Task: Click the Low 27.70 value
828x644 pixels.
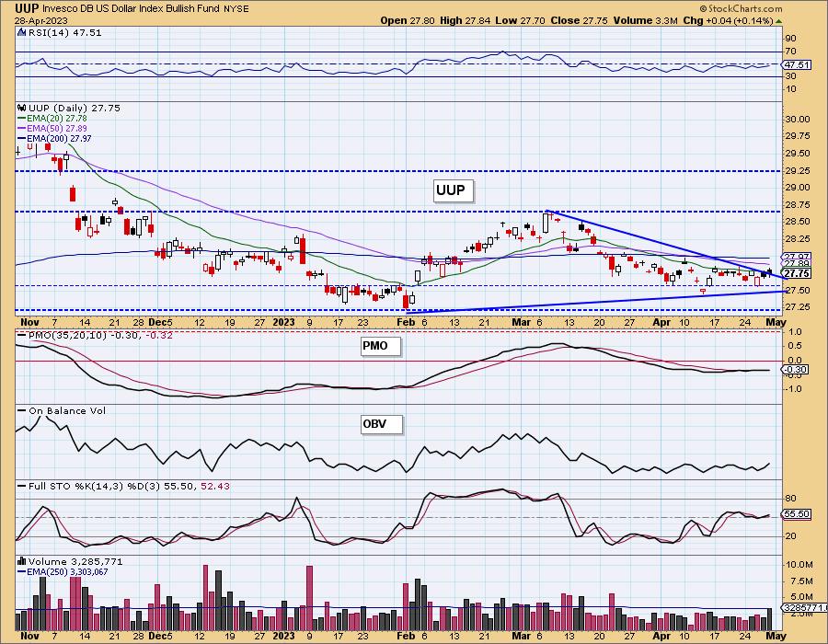Action: click(521, 20)
